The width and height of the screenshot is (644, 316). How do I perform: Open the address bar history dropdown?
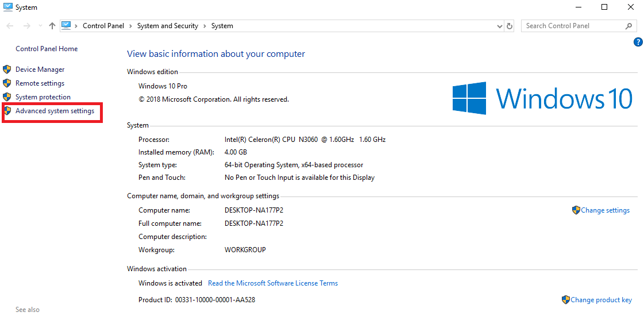click(x=500, y=26)
